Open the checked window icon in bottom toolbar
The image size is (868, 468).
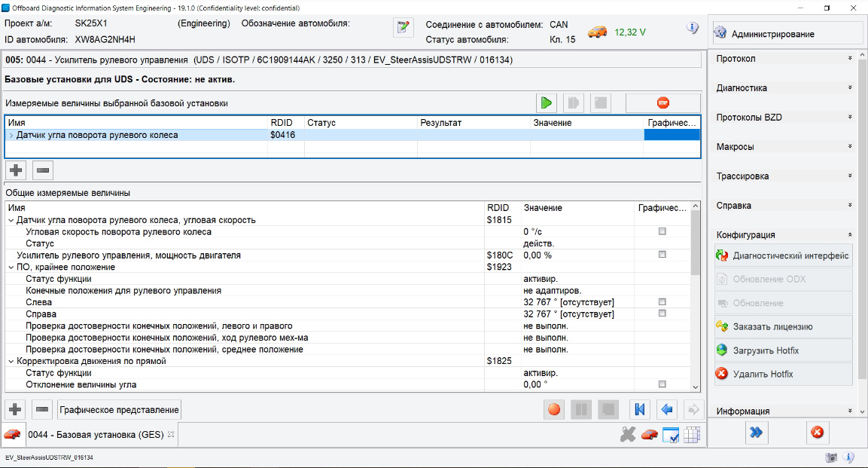coord(671,436)
